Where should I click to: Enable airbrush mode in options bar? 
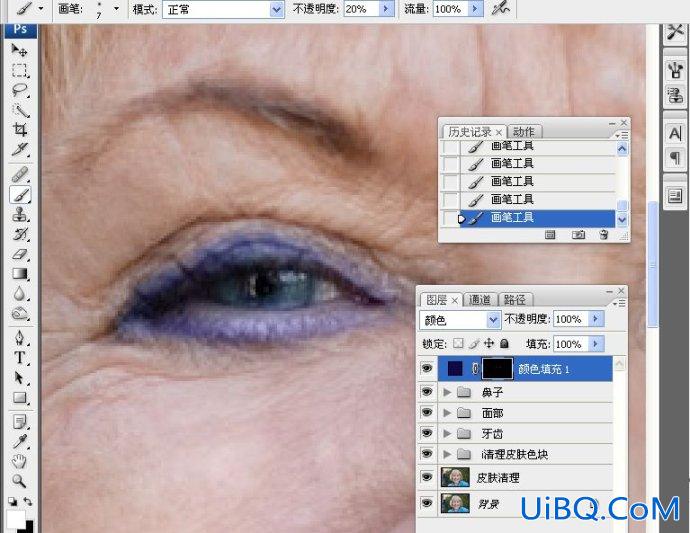tap(501, 9)
